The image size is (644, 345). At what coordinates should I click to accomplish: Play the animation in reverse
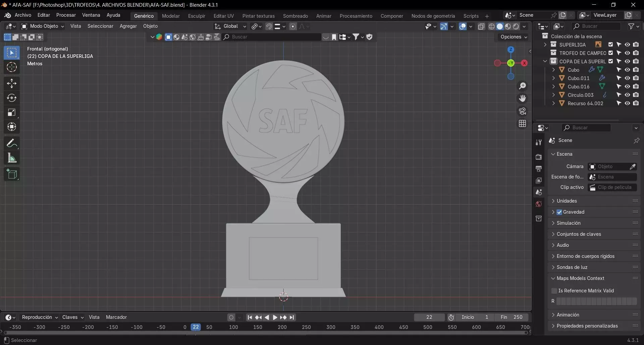click(267, 318)
